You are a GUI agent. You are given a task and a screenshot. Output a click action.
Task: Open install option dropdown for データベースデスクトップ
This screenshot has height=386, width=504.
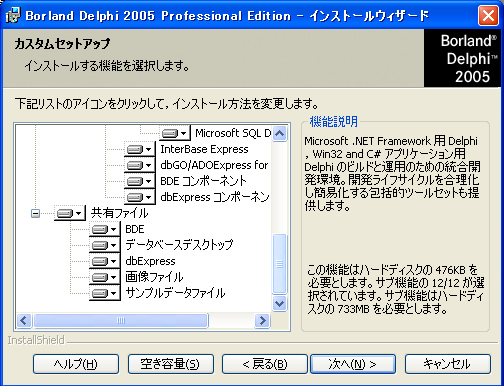pos(105,245)
